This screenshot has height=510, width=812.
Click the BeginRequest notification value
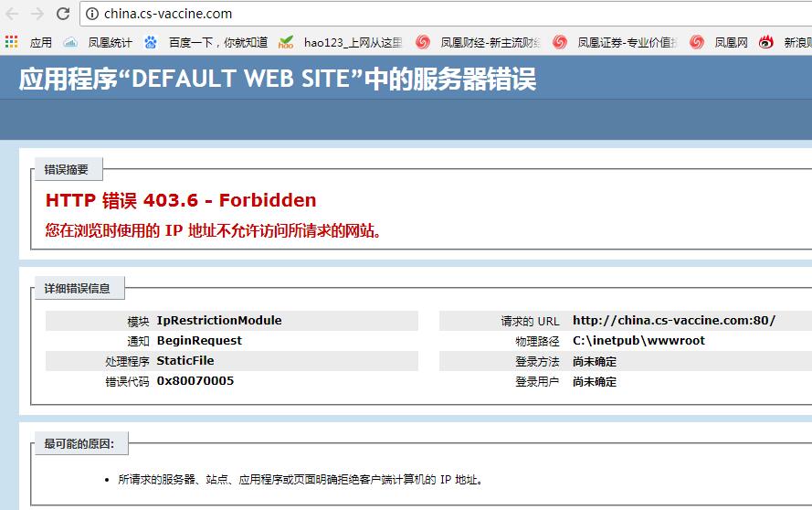(199, 341)
